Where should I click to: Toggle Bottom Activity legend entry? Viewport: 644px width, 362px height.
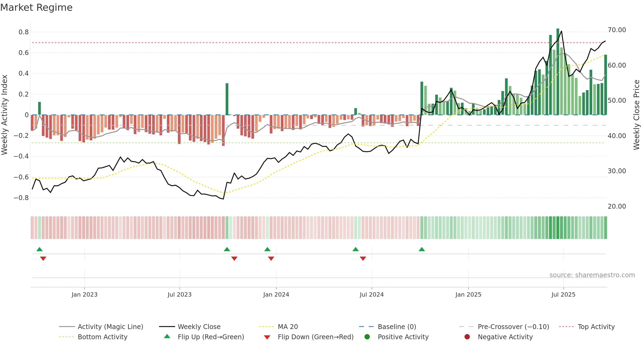(93, 337)
